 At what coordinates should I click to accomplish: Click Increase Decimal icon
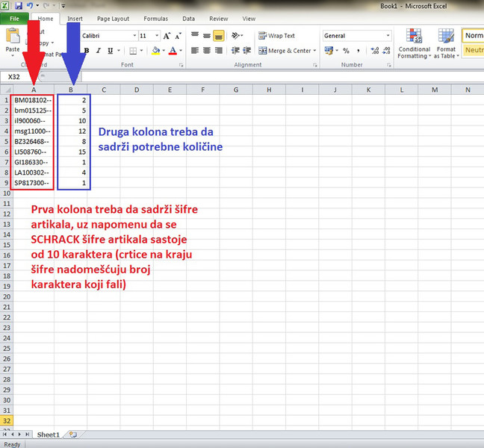[374, 51]
